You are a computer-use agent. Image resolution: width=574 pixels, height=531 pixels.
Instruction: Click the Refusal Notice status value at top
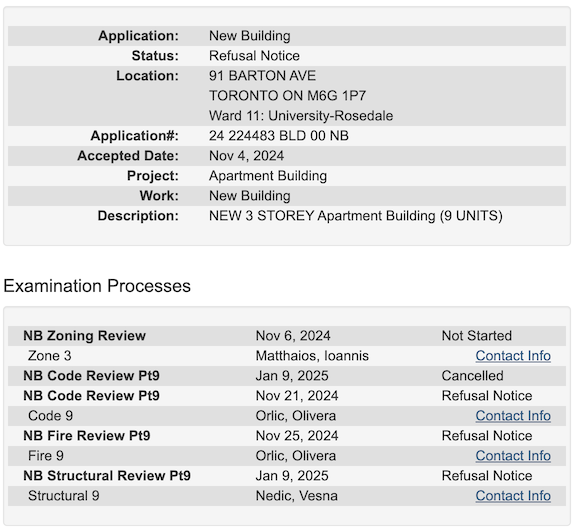254,56
